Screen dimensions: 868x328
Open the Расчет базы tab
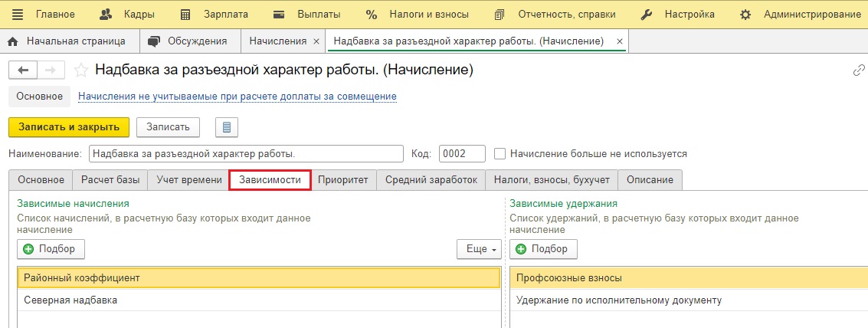click(x=110, y=180)
